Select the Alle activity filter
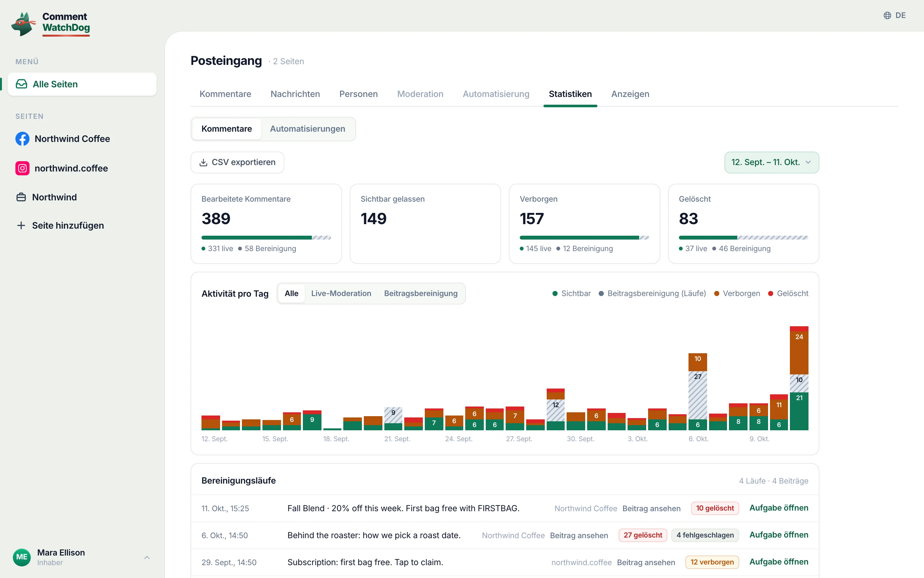The image size is (924, 578). [291, 293]
